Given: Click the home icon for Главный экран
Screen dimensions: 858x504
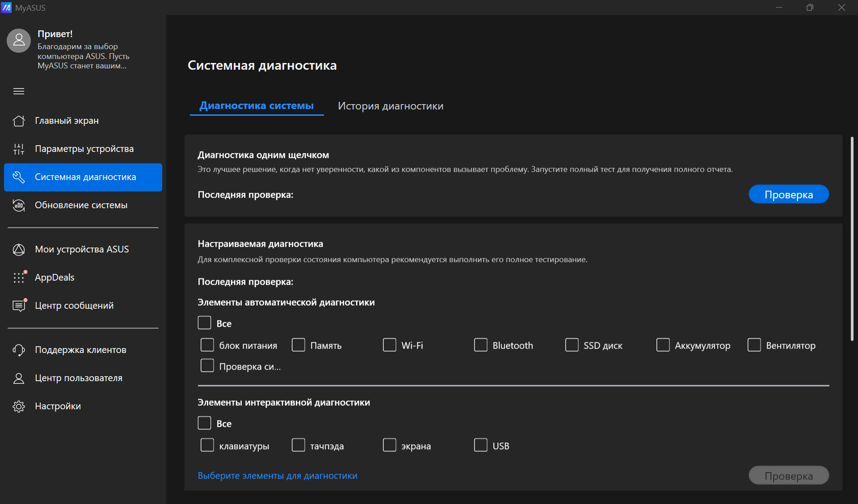Looking at the screenshot, I should [19, 121].
